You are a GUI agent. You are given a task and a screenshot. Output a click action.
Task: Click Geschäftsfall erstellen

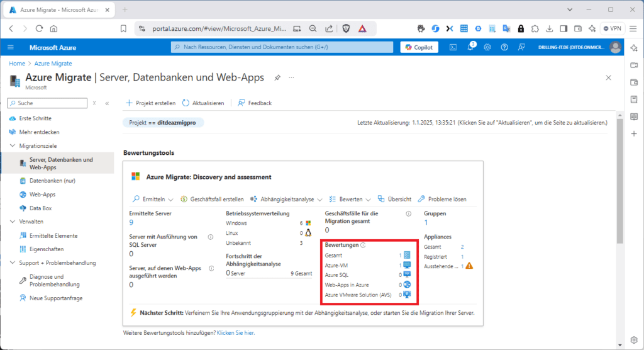coord(212,199)
